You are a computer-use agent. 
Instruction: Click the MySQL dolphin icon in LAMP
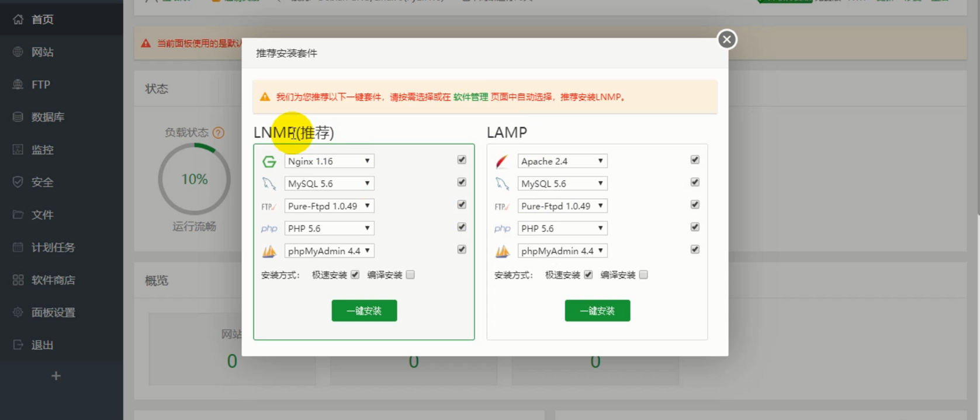tap(502, 183)
